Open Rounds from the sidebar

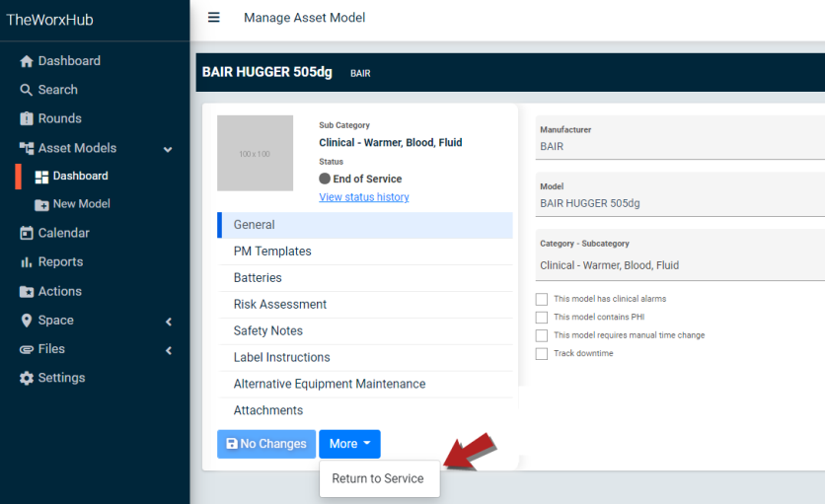60,119
